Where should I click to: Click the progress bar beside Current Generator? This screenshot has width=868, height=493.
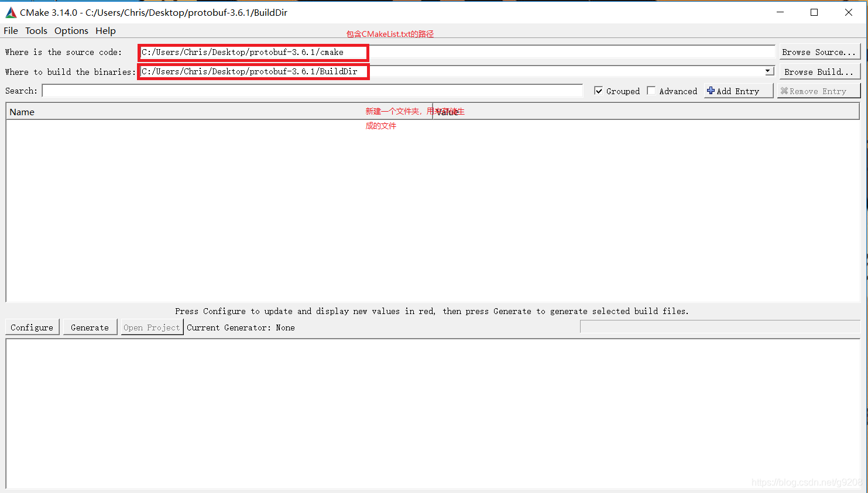(x=720, y=327)
